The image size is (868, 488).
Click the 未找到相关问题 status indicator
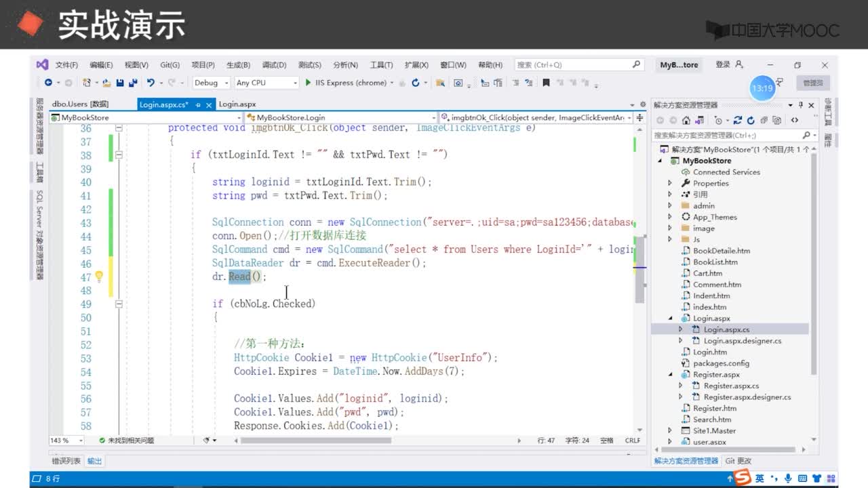126,441
